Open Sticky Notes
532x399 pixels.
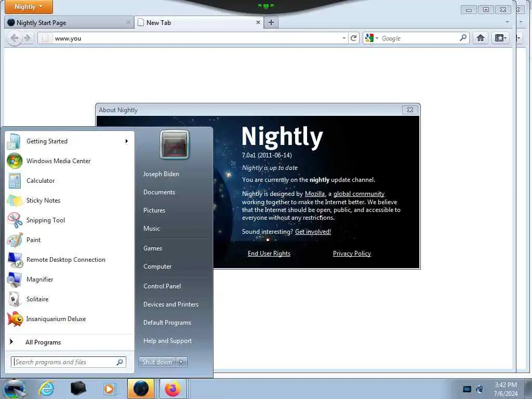[69, 200]
